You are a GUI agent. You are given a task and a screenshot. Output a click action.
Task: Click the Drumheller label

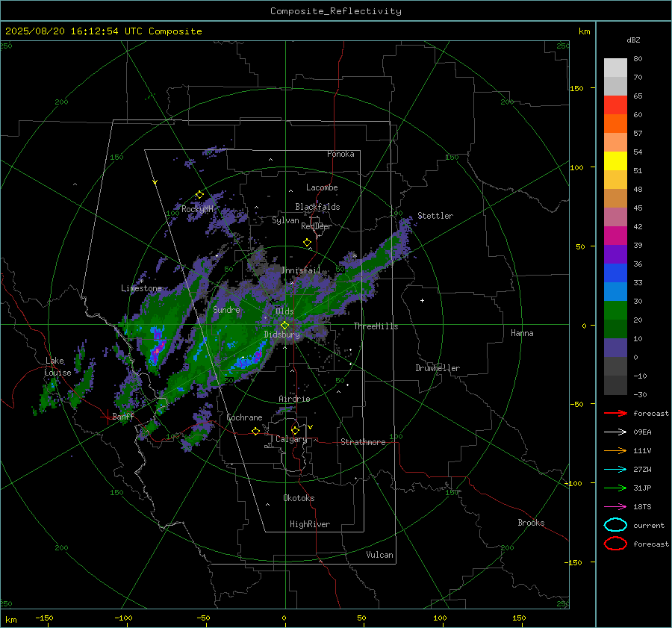pos(438,368)
